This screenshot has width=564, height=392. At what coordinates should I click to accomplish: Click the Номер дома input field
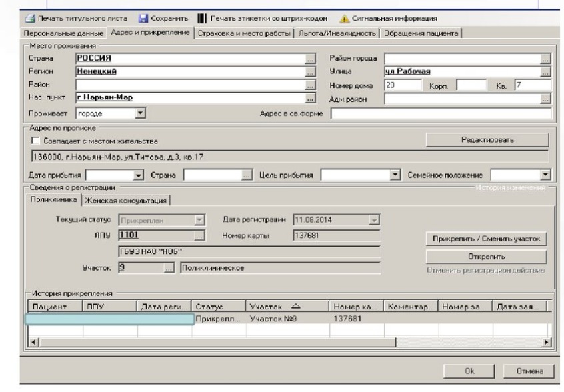click(403, 85)
